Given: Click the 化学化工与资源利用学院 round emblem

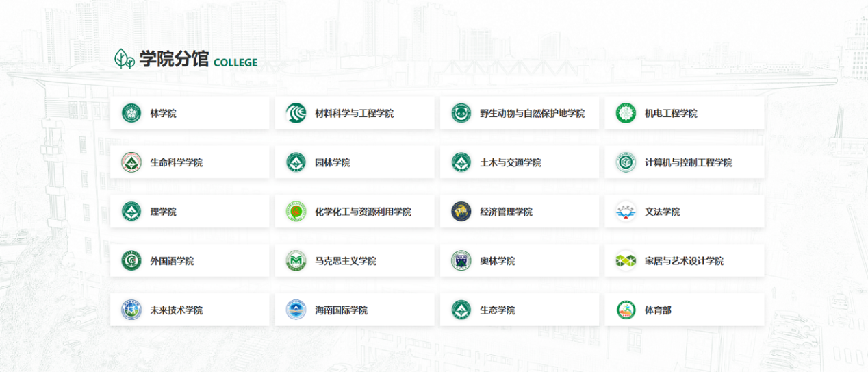Looking at the screenshot, I should pos(296,212).
